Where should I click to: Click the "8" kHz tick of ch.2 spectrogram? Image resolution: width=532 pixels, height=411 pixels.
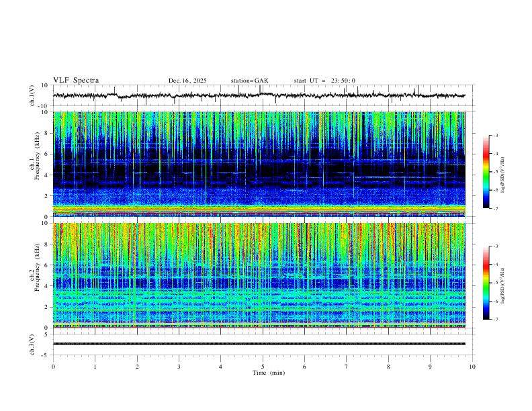(46, 244)
